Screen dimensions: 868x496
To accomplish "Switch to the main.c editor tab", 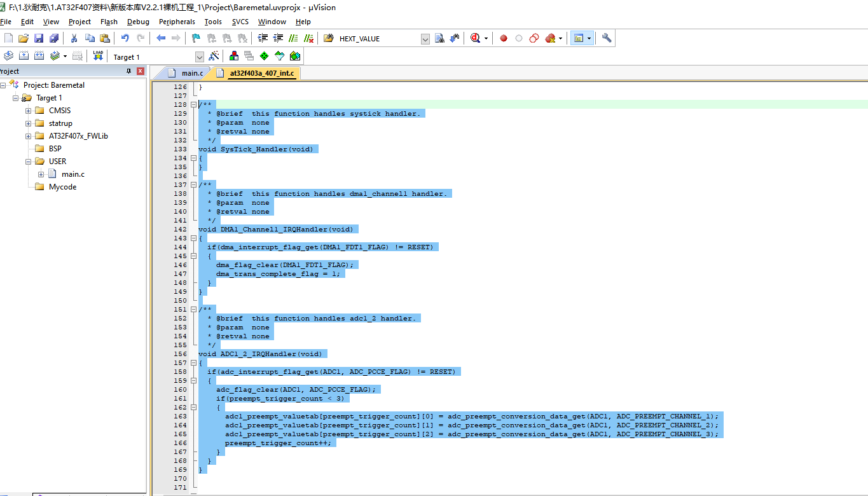I will [185, 73].
